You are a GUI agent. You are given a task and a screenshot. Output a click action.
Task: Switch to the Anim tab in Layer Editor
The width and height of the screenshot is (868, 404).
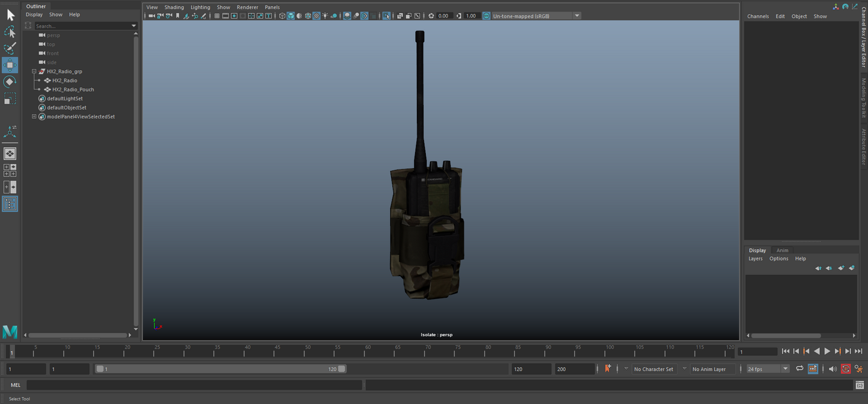pyautogui.click(x=782, y=250)
